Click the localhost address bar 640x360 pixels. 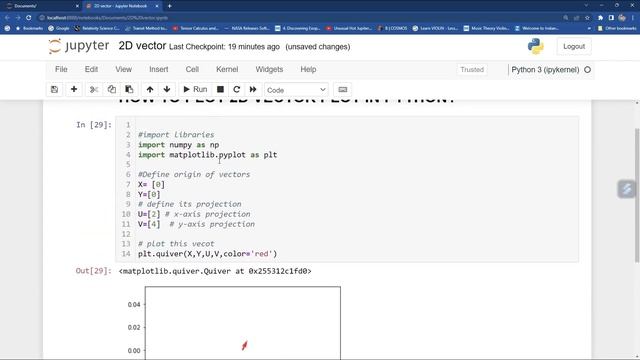298,18
